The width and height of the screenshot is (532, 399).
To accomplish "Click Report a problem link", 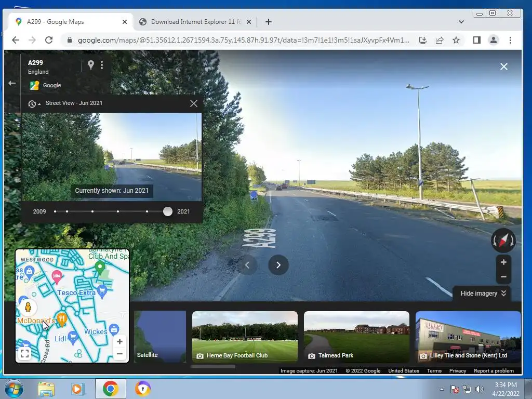I will click(x=494, y=371).
